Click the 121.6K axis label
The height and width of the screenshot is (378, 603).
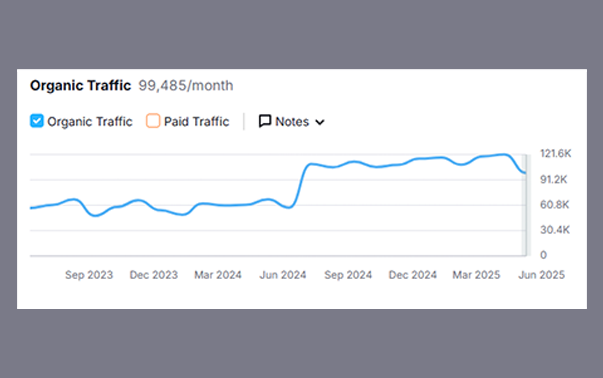click(x=555, y=153)
